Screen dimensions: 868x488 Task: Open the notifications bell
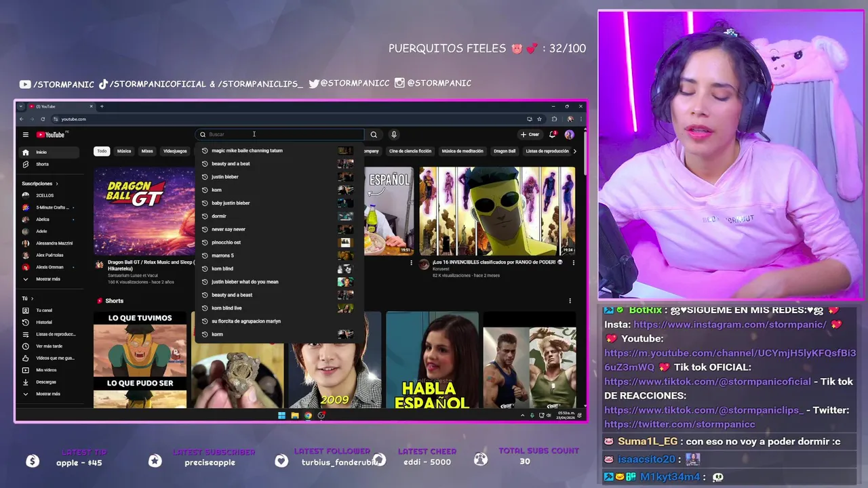coord(553,134)
